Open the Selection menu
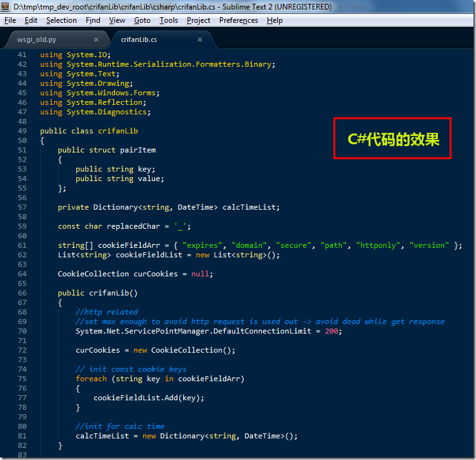 (61, 20)
